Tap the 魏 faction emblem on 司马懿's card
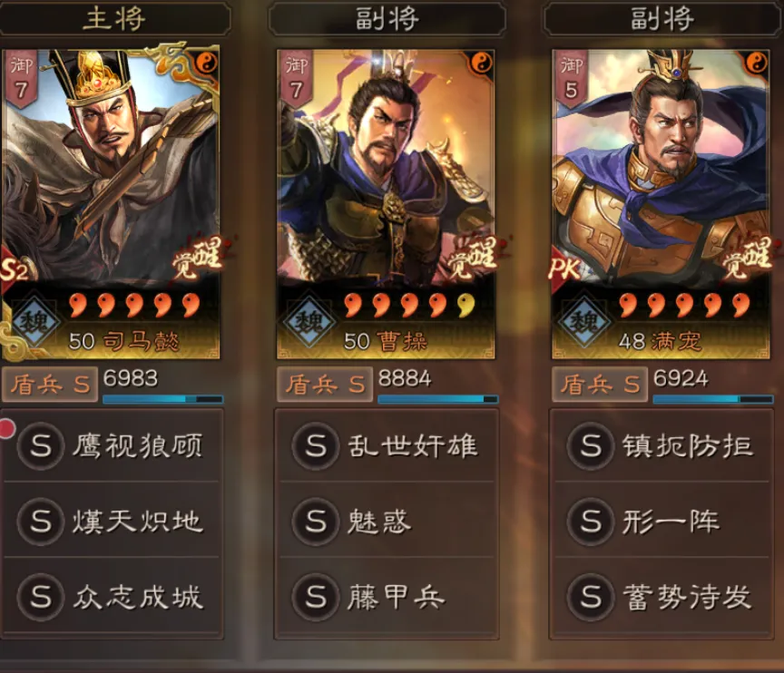Image resolution: width=784 pixels, height=673 pixels. click(34, 322)
